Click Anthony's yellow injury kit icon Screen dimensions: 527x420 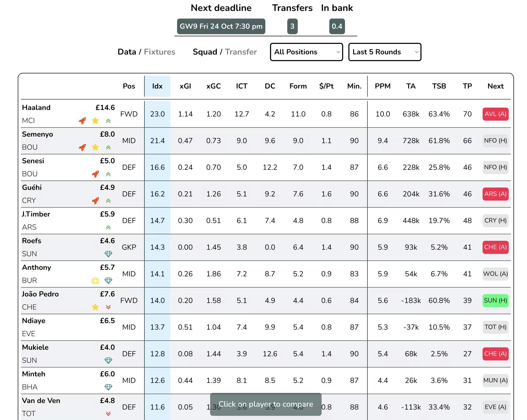[95, 281]
